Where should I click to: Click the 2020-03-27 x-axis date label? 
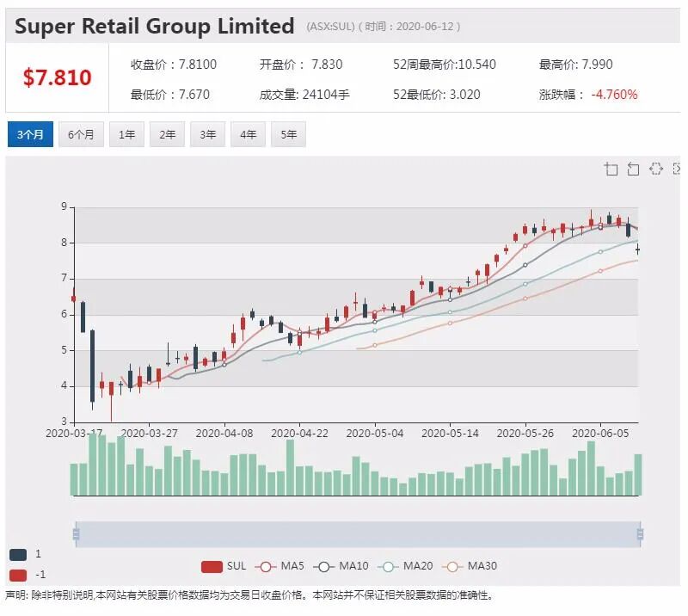click(149, 434)
